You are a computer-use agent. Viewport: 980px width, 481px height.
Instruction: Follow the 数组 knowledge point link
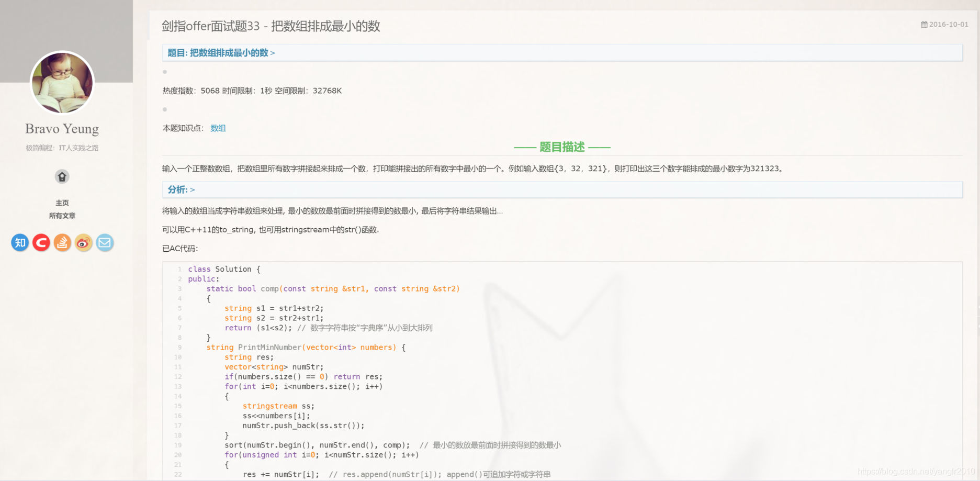coord(218,128)
